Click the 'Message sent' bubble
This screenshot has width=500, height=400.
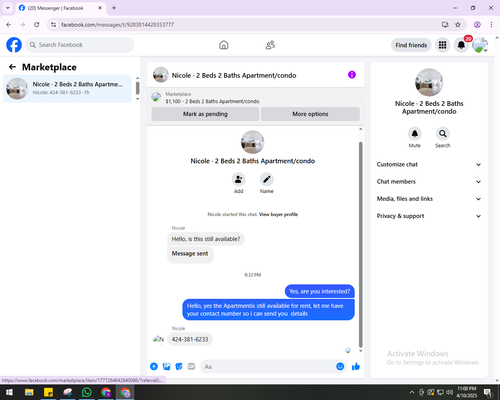tap(190, 254)
